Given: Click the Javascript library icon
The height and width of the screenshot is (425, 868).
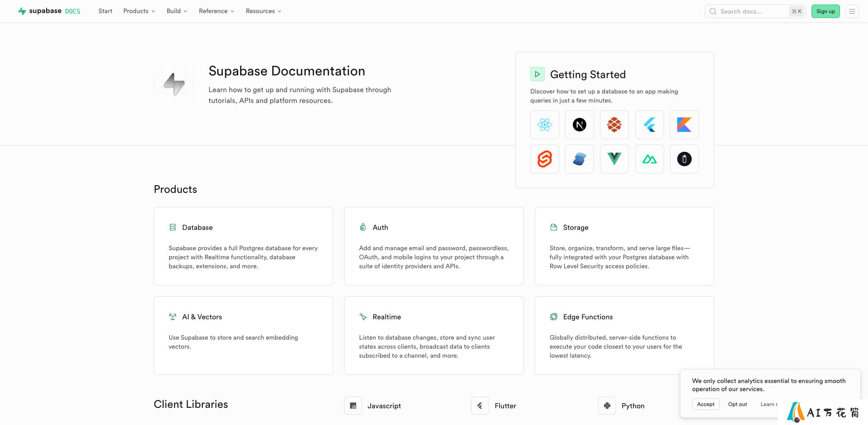Looking at the screenshot, I should pos(353,406).
